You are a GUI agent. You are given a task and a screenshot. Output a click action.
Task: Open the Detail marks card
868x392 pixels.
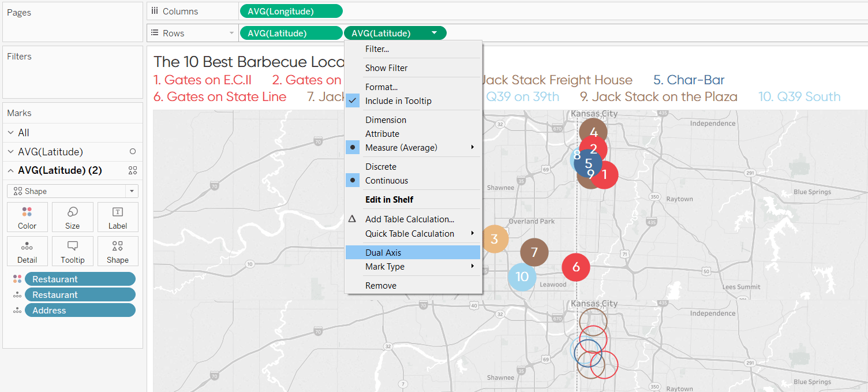click(x=27, y=251)
